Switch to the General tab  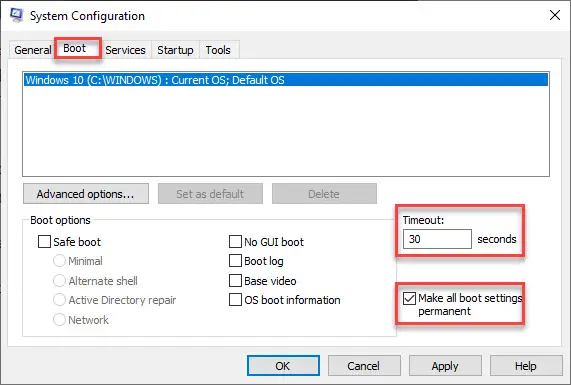pos(33,50)
